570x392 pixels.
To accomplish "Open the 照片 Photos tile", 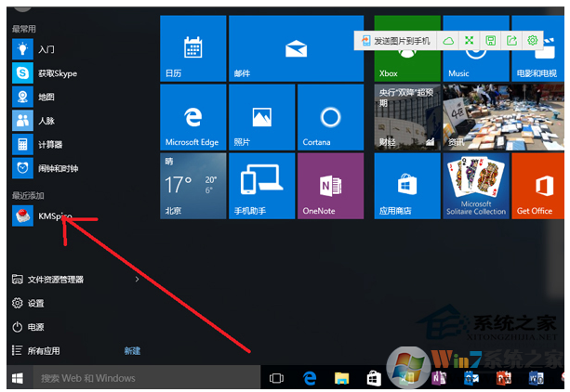I will click(x=261, y=117).
